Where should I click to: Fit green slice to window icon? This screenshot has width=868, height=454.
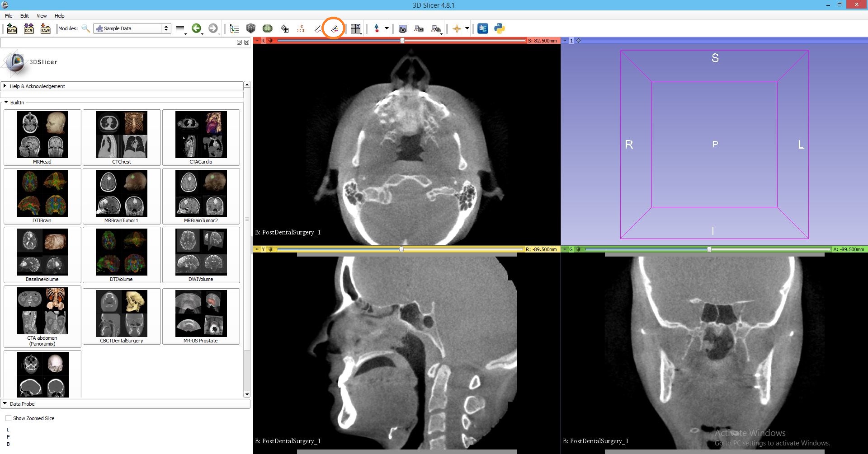click(x=578, y=249)
